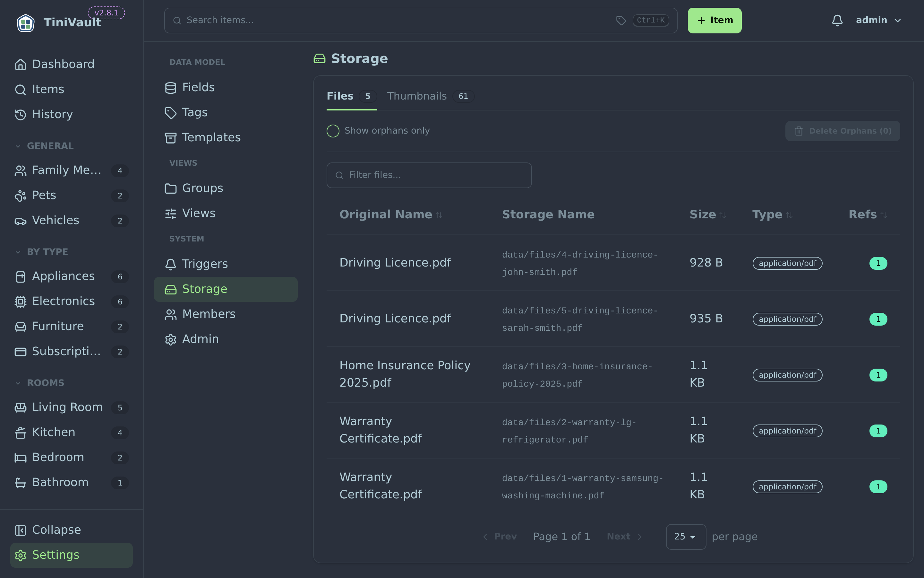Click the Living Room sofa icon

tap(20, 407)
